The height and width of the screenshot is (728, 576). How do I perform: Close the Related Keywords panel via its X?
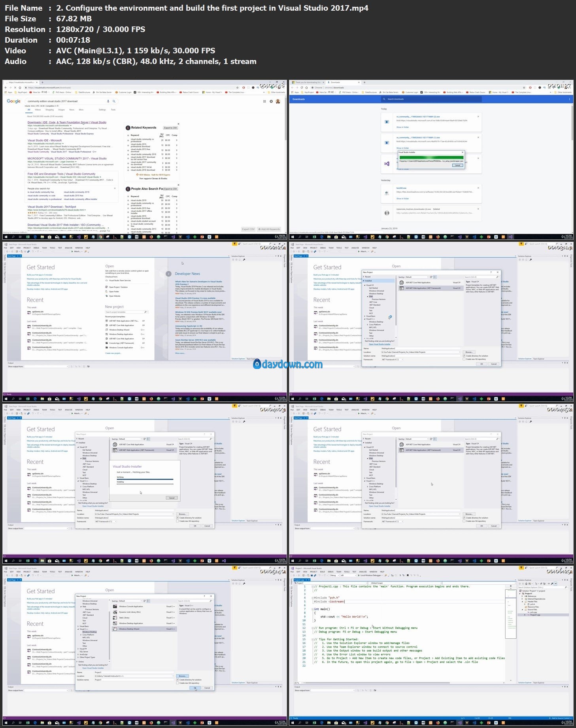click(178, 124)
